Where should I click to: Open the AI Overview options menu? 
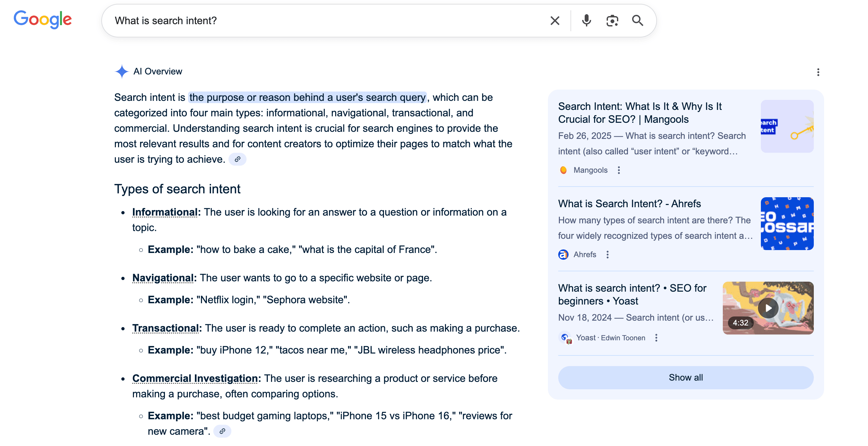(818, 72)
